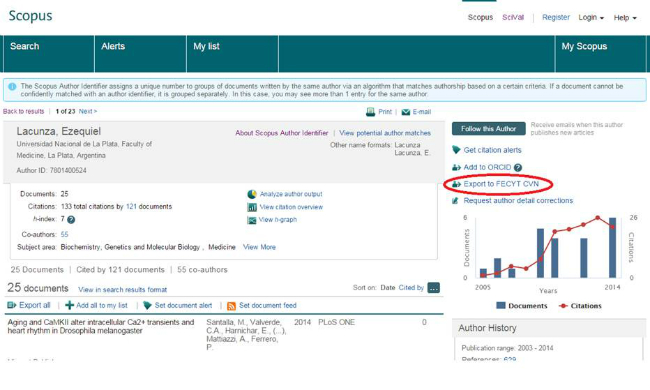Screen dimensions: 650x390
Task: Click the Export to FECYT CVN link
Action: pyautogui.click(x=501, y=184)
